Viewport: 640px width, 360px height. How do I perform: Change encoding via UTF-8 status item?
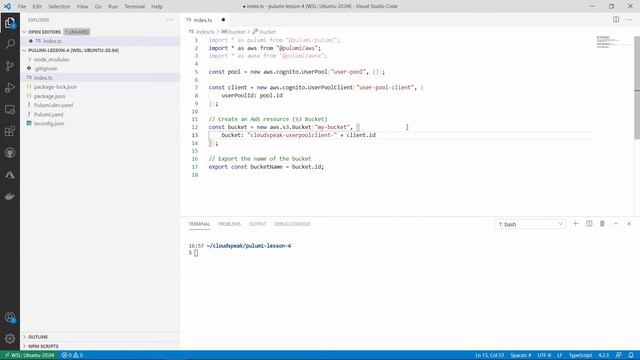click(544, 355)
